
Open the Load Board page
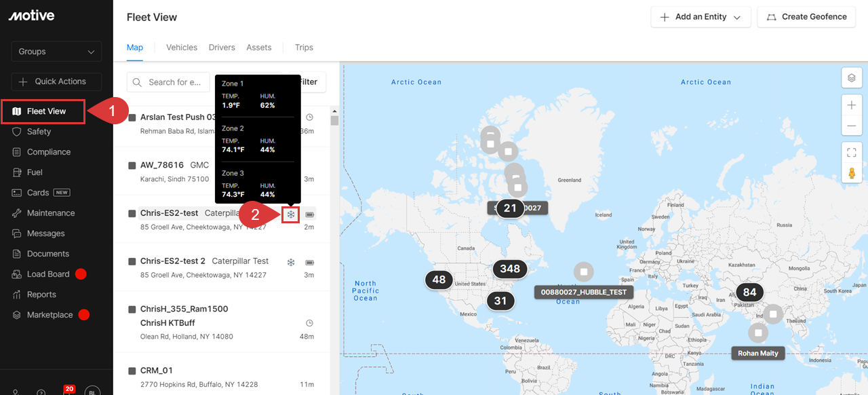[48, 274]
